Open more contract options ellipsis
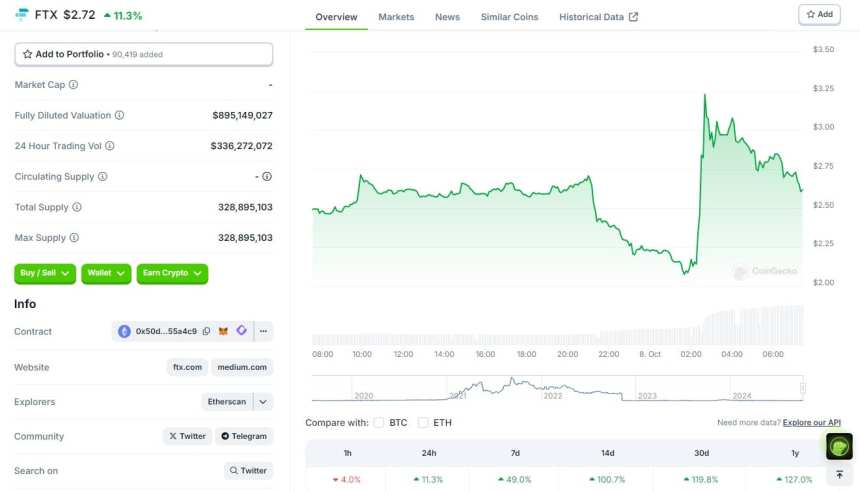860x491 pixels. pos(264,331)
